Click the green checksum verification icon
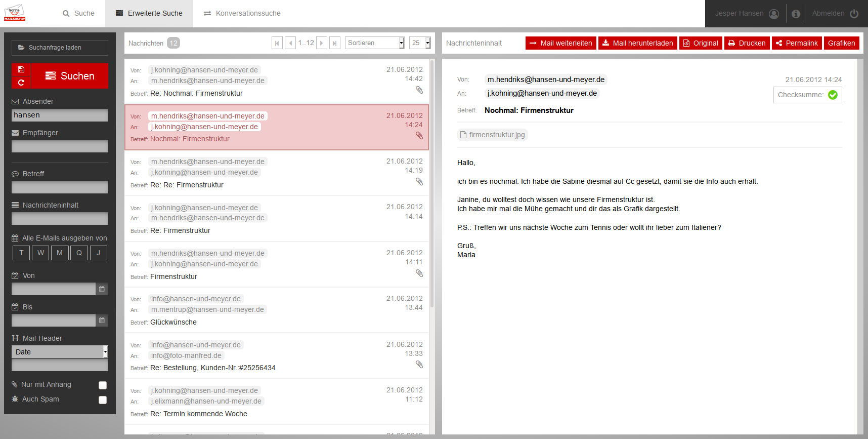The width and height of the screenshot is (868, 439). [x=833, y=95]
